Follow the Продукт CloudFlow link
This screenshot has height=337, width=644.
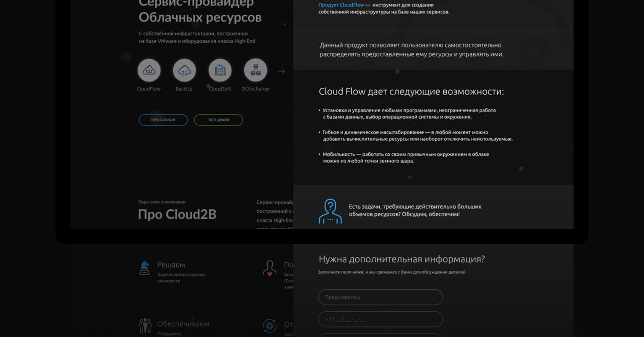341,5
